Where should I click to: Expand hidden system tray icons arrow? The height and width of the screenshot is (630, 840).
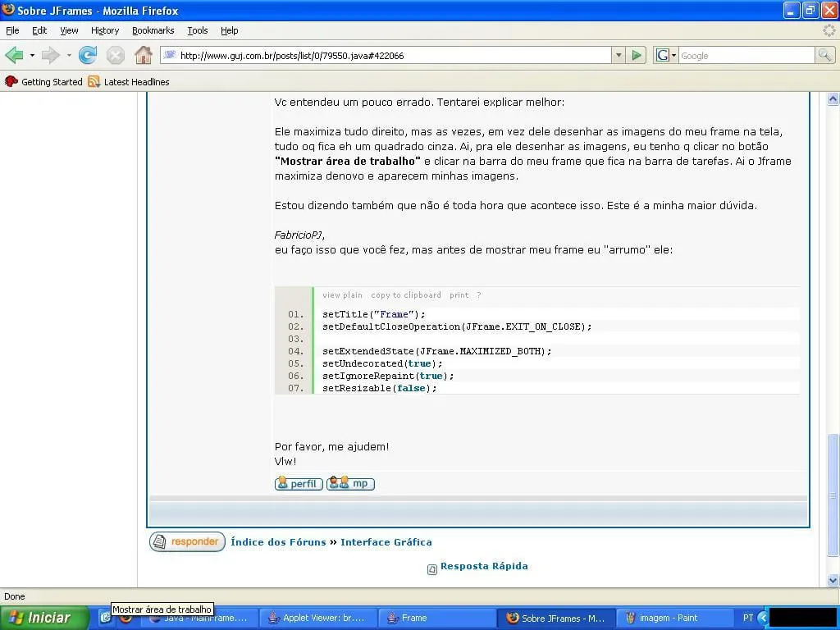point(763,618)
